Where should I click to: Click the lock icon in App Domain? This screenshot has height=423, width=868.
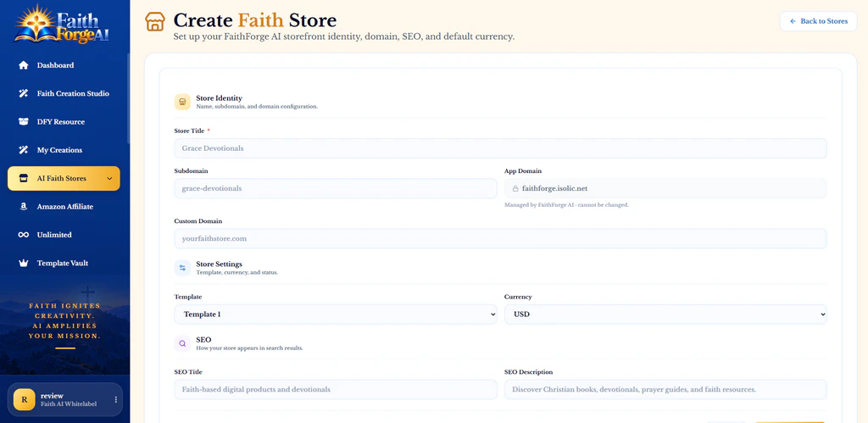(515, 188)
